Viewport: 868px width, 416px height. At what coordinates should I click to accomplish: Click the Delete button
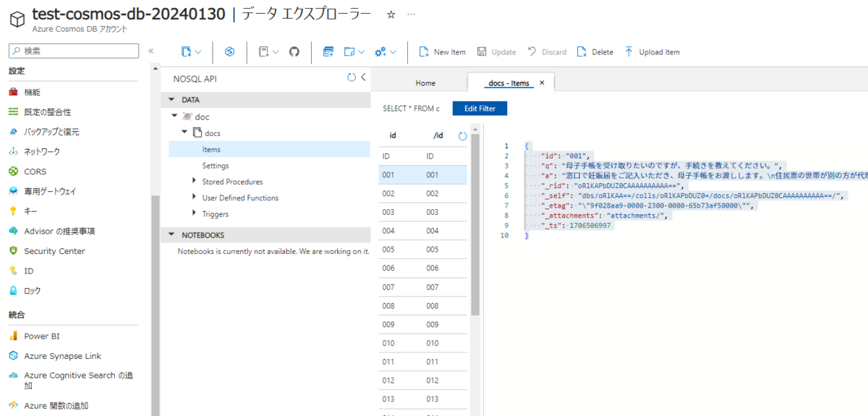[595, 52]
